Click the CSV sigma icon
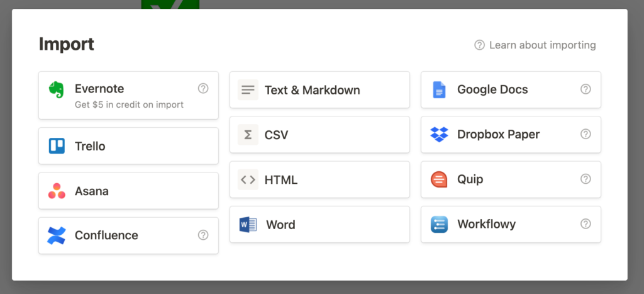Image resolution: width=644 pixels, height=294 pixels. 248,135
